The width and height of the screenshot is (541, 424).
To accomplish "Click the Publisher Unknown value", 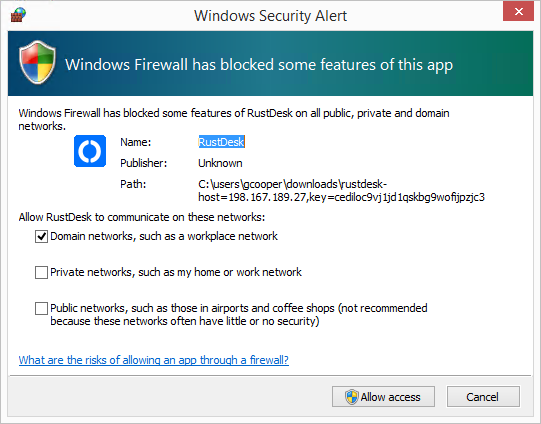I will point(220,163).
